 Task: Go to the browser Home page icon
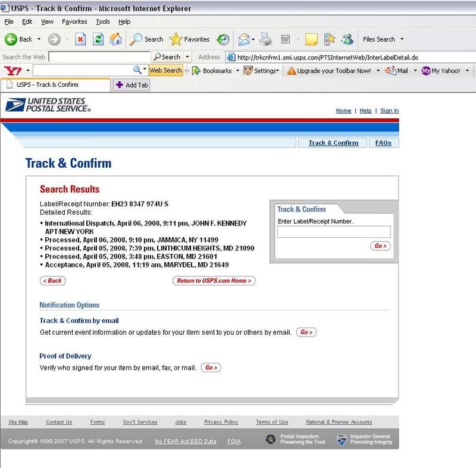tap(115, 39)
